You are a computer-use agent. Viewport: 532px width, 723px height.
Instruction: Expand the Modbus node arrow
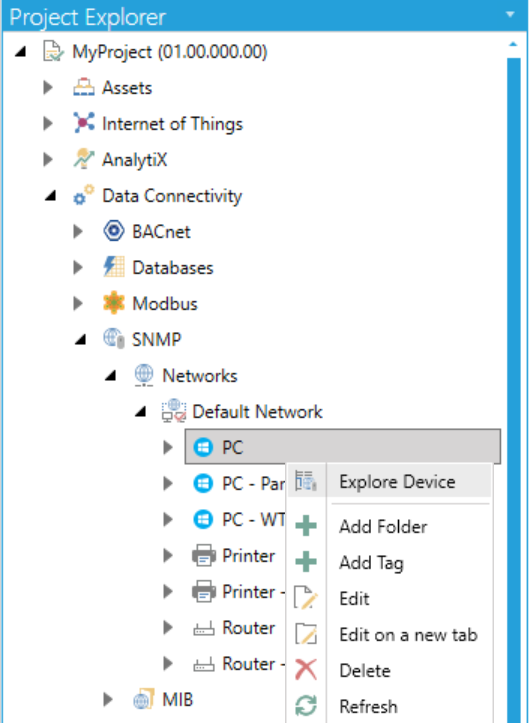tap(78, 303)
